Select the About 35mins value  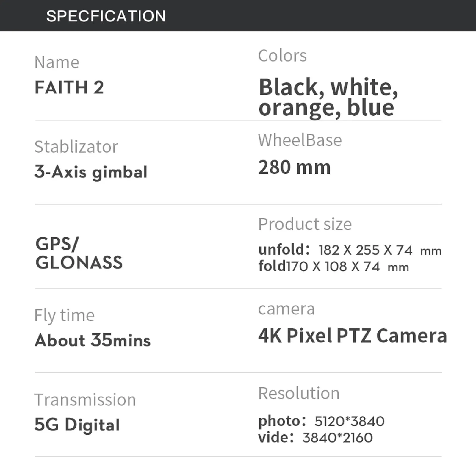click(93, 340)
